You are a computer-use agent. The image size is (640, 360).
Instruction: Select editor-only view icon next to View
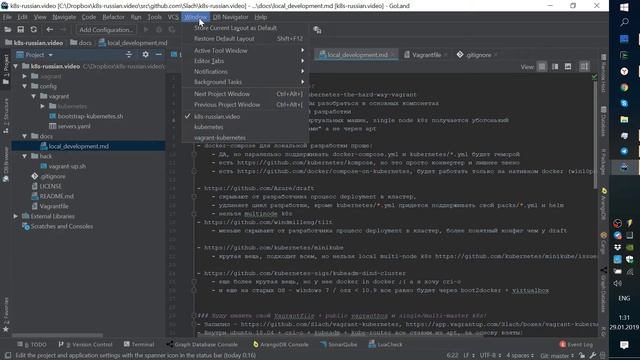542,67
